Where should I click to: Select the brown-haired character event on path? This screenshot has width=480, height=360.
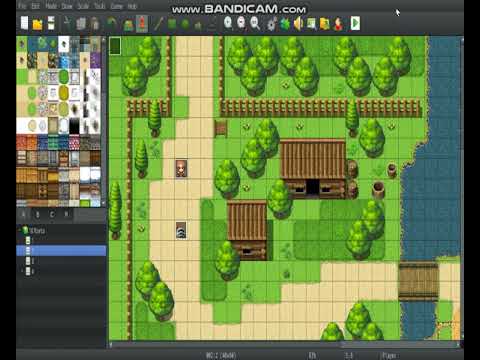(181, 168)
